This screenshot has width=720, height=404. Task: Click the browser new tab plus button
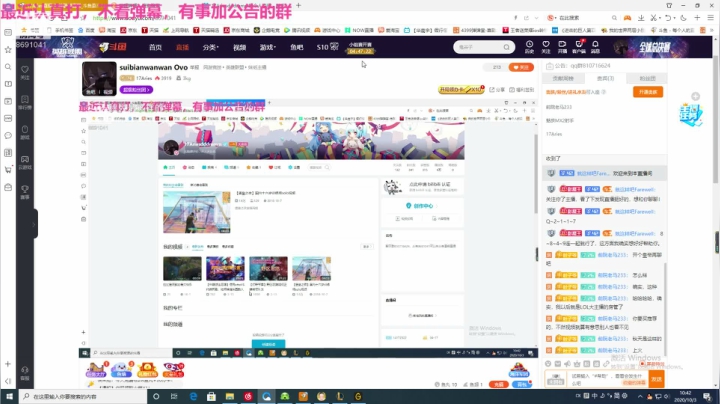click(298, 5)
